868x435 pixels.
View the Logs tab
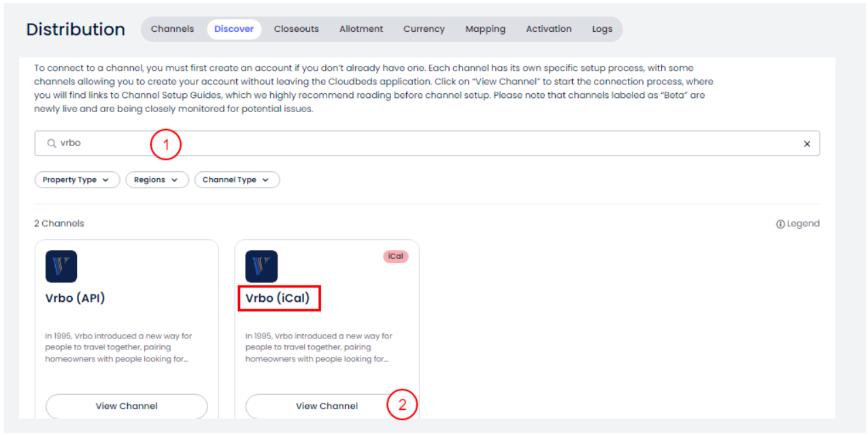click(602, 29)
